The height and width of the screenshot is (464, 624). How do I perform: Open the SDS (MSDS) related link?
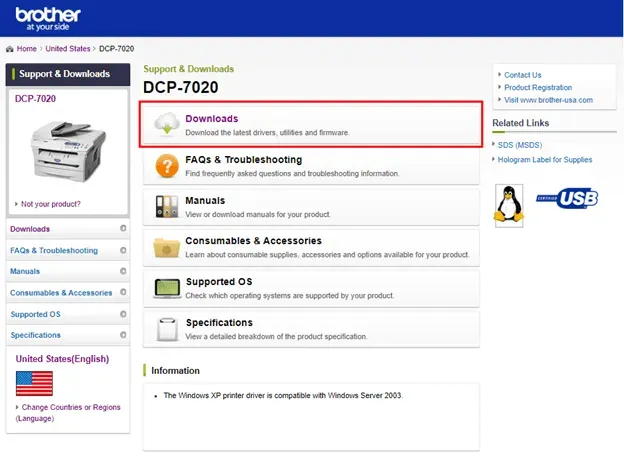(520, 145)
